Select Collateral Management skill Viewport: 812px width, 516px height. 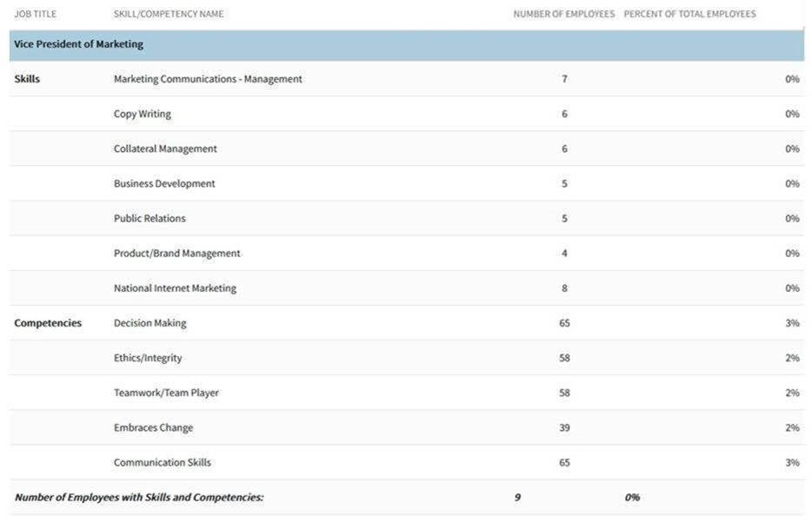pyautogui.click(x=165, y=149)
